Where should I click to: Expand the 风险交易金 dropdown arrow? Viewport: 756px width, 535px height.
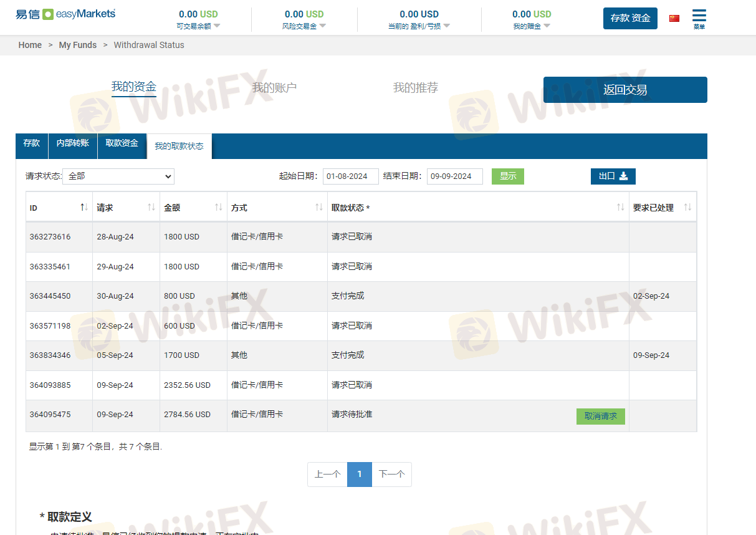point(322,26)
